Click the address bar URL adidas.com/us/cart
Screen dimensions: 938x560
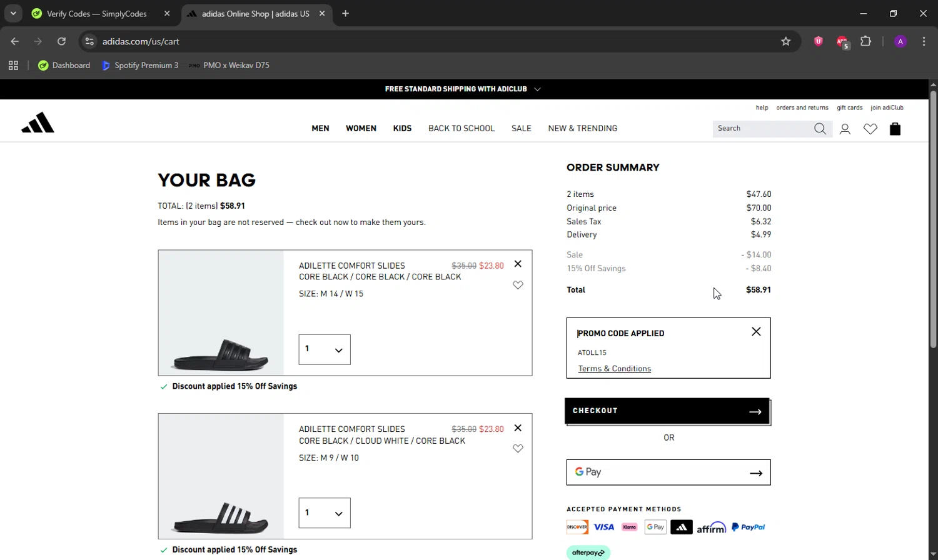tap(141, 41)
